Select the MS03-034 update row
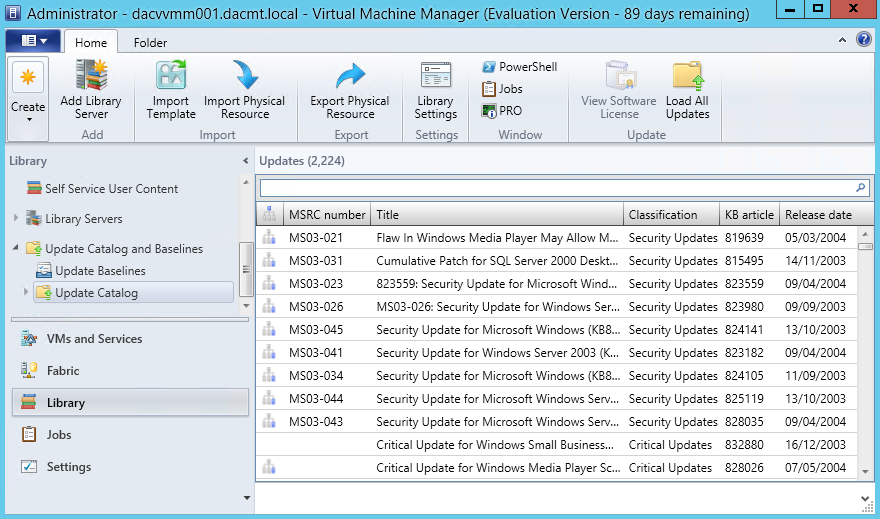The image size is (880, 519). click(557, 376)
